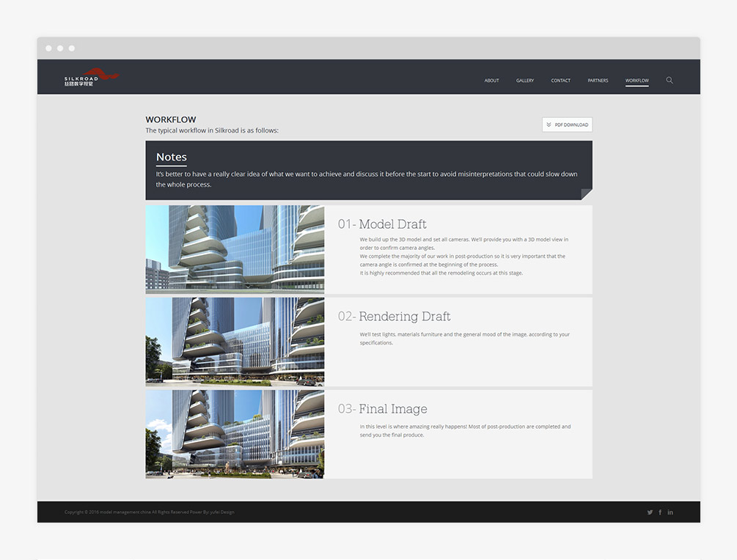Click the folded corner of the Notes panel
Screen dimensions: 737x560
tap(586, 194)
